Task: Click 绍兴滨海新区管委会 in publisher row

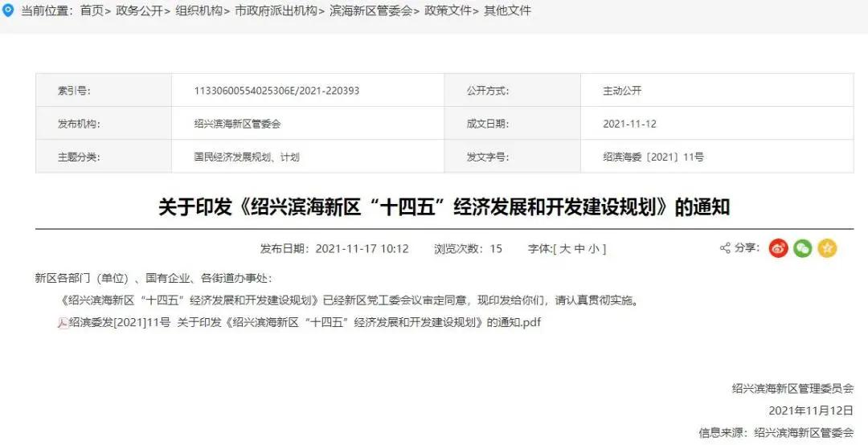Action: click(237, 124)
